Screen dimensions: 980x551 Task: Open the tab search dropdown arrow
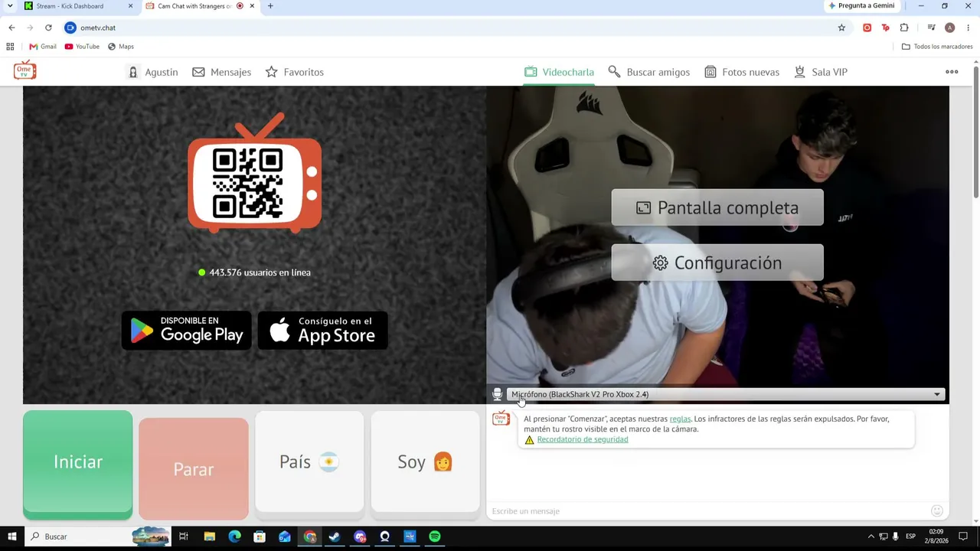click(x=9, y=6)
